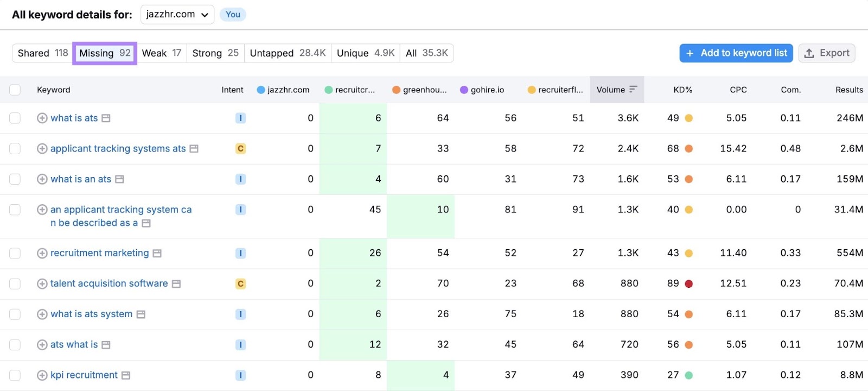The height and width of the screenshot is (391, 868).
Task: Open the 'recruitment marketing' keyword link
Action: pos(99,253)
